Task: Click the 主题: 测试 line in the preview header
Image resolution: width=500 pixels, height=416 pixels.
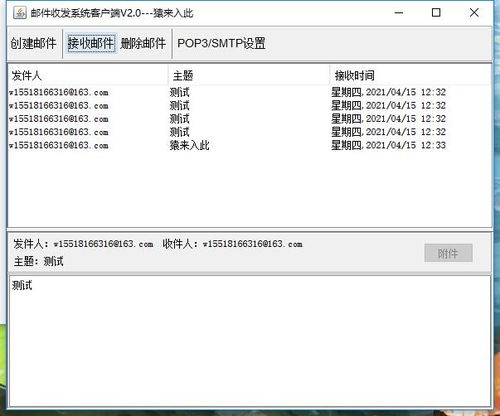Action: 39,261
